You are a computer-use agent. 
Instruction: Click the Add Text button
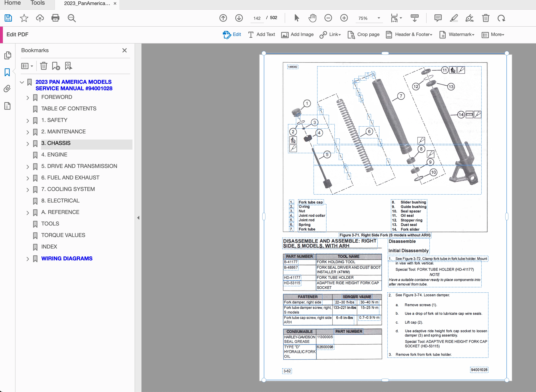coord(261,35)
